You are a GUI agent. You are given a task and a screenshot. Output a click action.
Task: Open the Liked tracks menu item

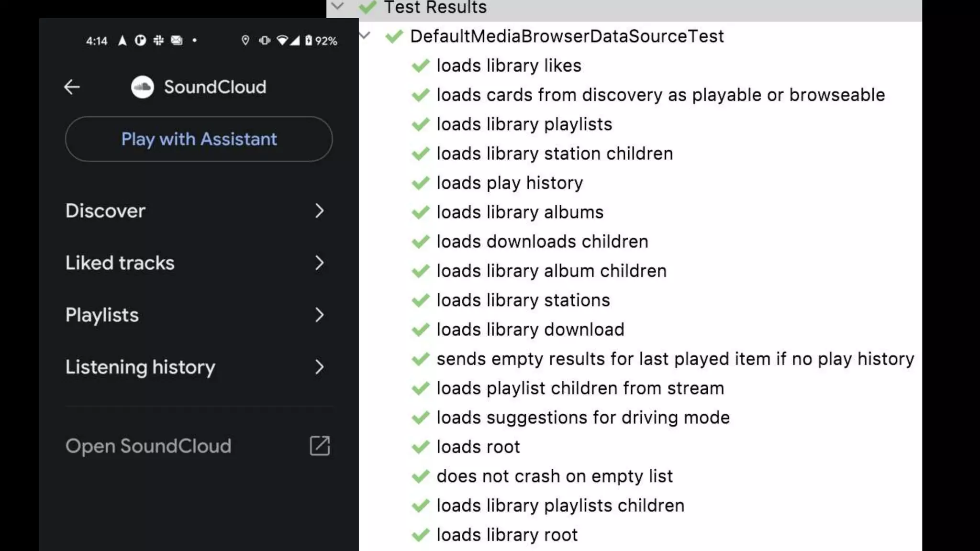coord(120,263)
